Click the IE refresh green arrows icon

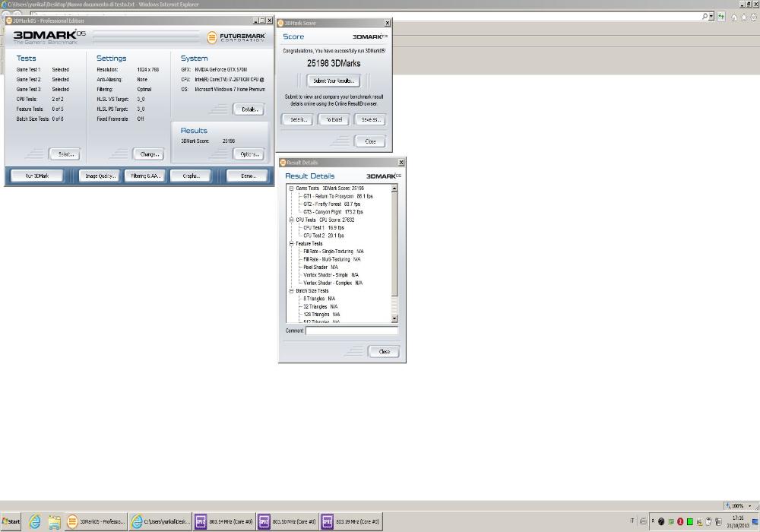[721, 17]
